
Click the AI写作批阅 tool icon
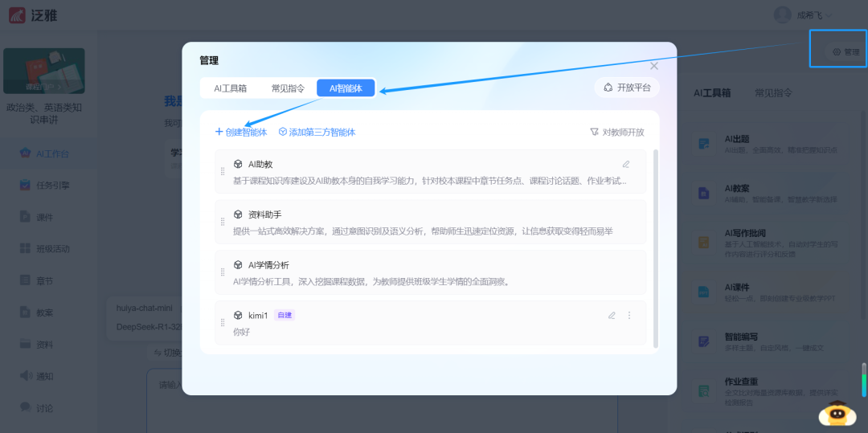pyautogui.click(x=703, y=243)
